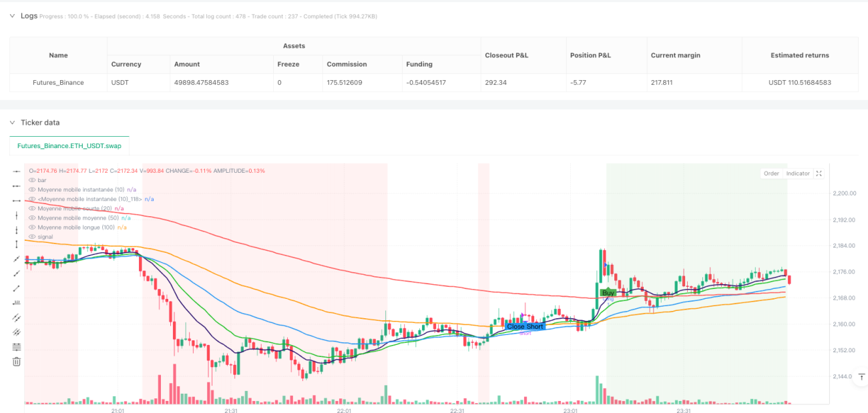This screenshot has width=868, height=413.
Task: Click the Buy signal marker
Action: point(608,293)
